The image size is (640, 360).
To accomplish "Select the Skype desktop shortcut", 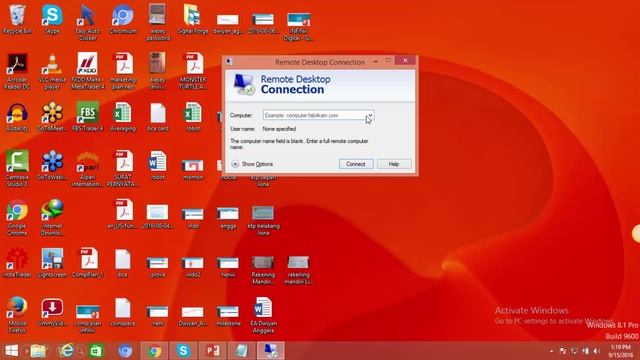I will pyautogui.click(x=52, y=19).
